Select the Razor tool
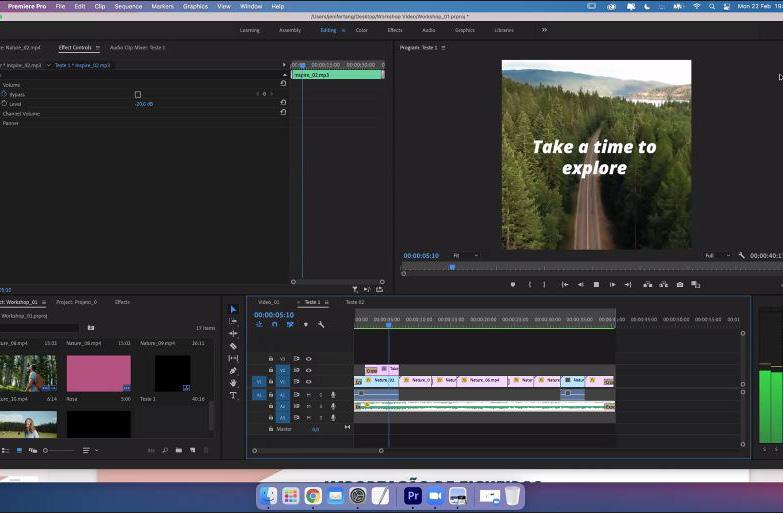 pos(233,346)
